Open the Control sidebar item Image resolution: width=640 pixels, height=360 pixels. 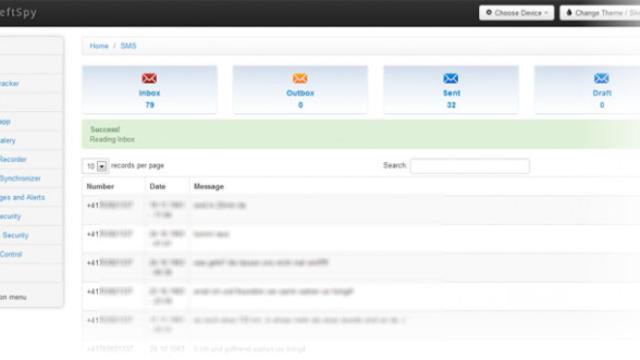click(x=11, y=254)
